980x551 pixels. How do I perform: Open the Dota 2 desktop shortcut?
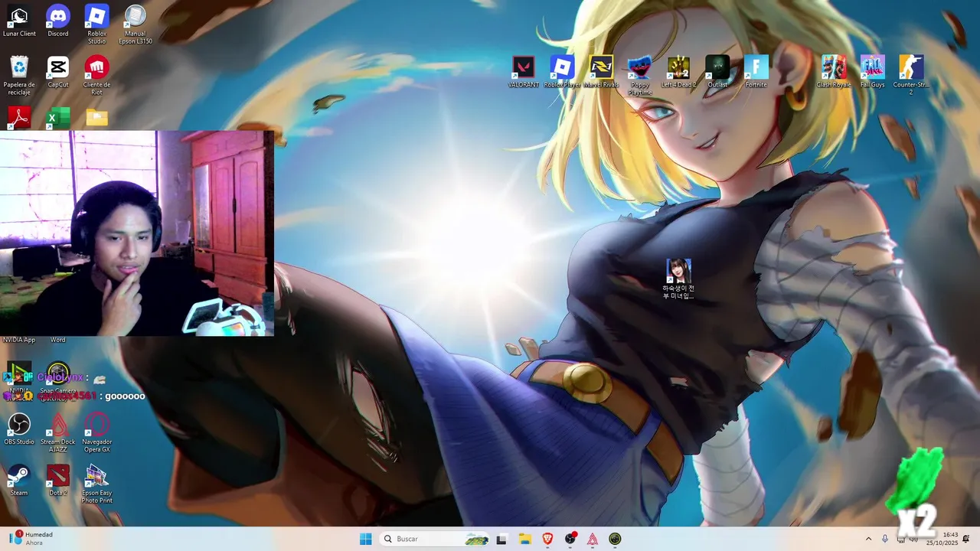[x=58, y=480]
